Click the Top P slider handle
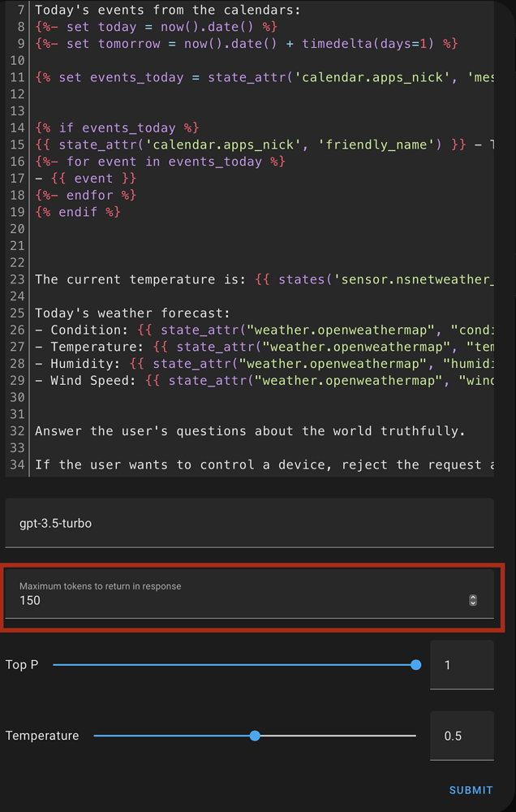Screen dimensions: 516x812 point(415,665)
